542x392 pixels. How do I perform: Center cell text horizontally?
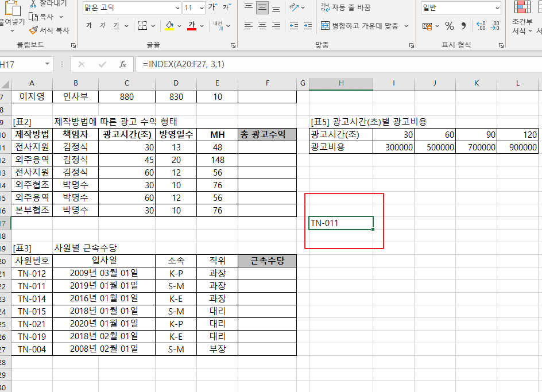(262, 26)
